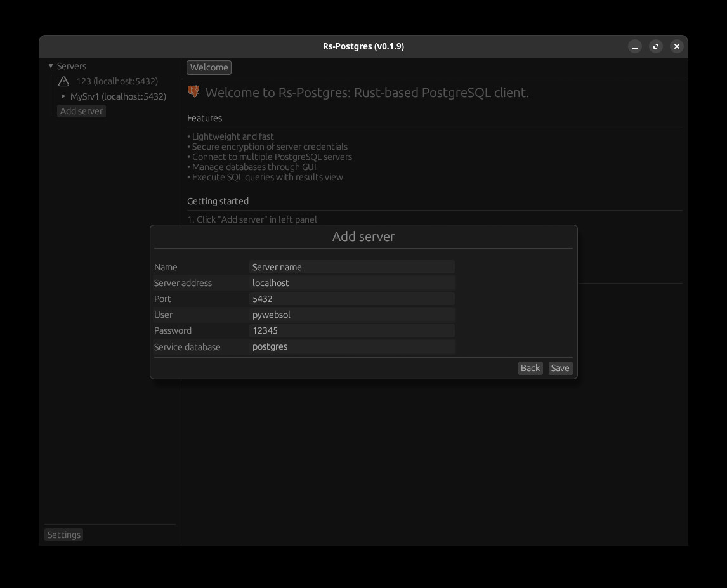Image resolution: width=727 pixels, height=588 pixels.
Task: Click the Name label in the dialog
Action: [x=166, y=267]
